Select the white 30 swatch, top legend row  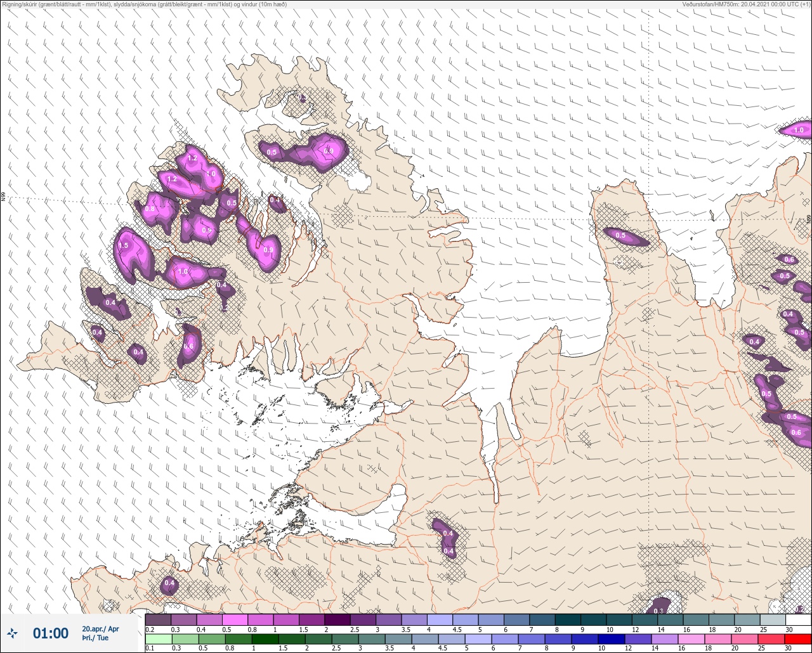point(799,619)
